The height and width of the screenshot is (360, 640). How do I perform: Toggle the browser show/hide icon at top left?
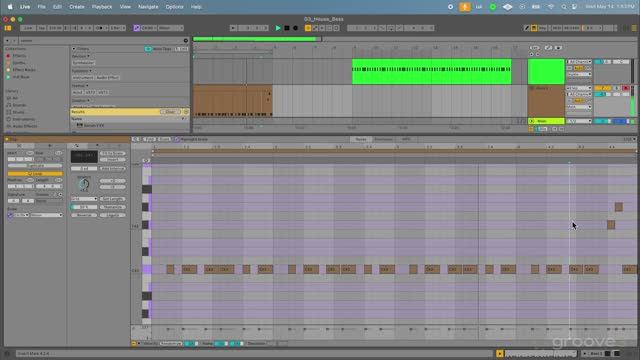(8, 28)
